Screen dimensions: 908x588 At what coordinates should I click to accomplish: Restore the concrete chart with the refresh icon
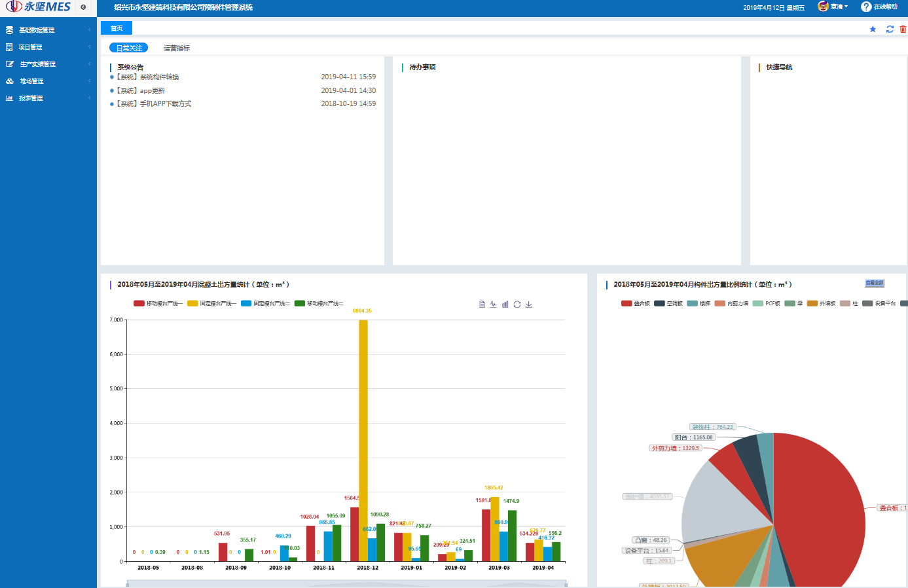[x=517, y=304]
